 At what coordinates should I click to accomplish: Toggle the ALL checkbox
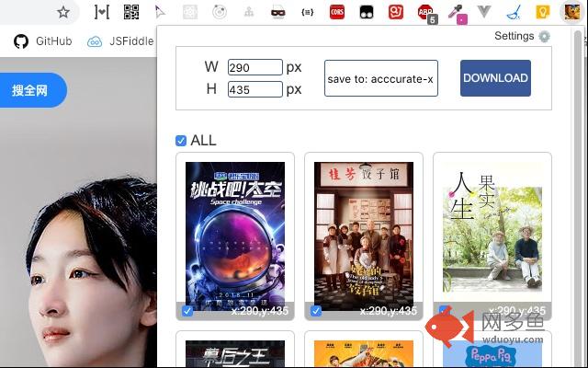[x=181, y=141]
